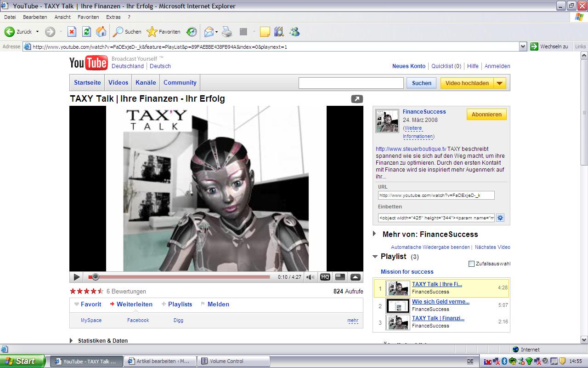The width and height of the screenshot is (588, 368).
Task: Open the volume speaker tray icon
Action: 545,361
